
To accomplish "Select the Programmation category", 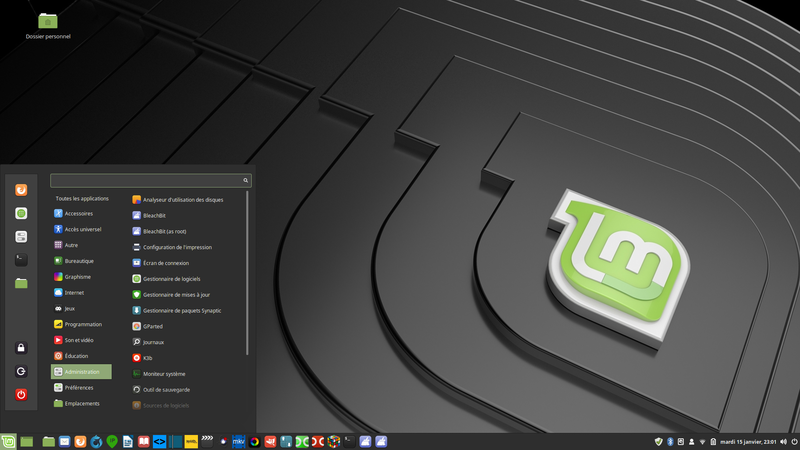I will (x=82, y=324).
